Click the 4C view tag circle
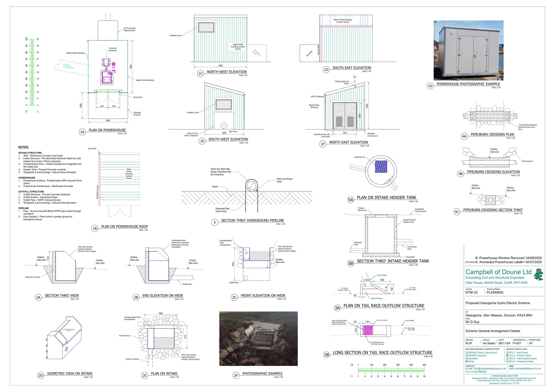 [x=456, y=212]
